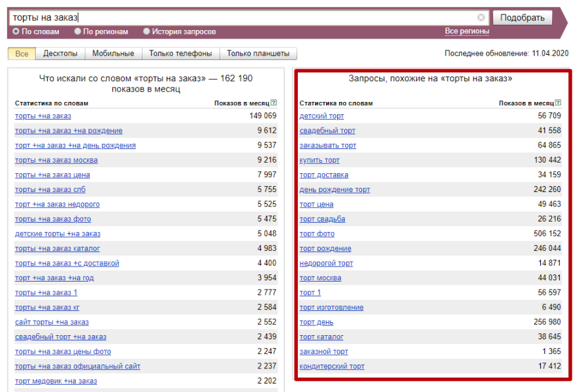588x392 pixels.
Task: Select the 'Все' devices tab
Action: point(22,54)
